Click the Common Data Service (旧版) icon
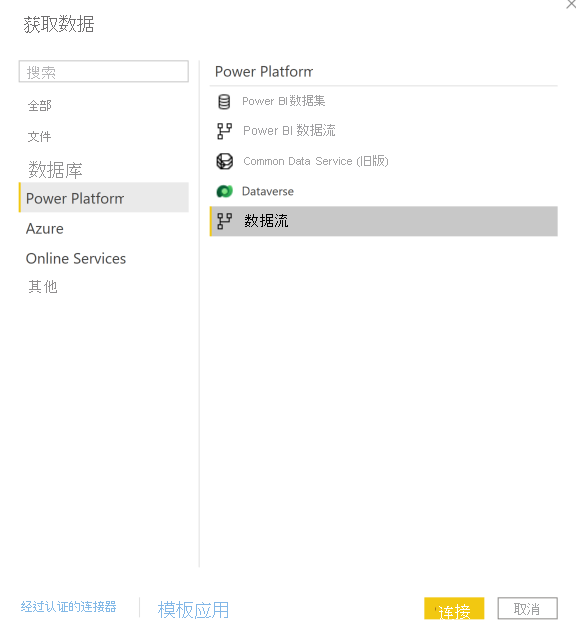The height and width of the screenshot is (627, 576). 224,161
